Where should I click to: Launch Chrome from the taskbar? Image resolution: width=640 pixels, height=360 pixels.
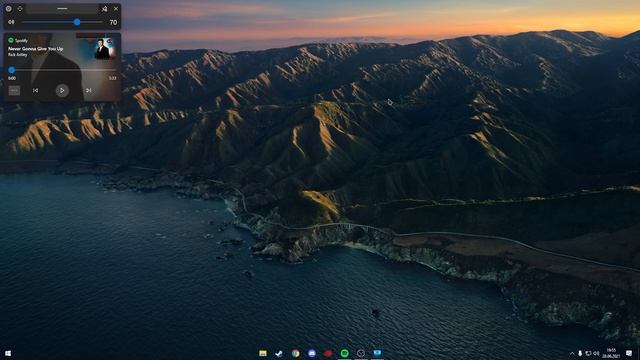(x=296, y=353)
